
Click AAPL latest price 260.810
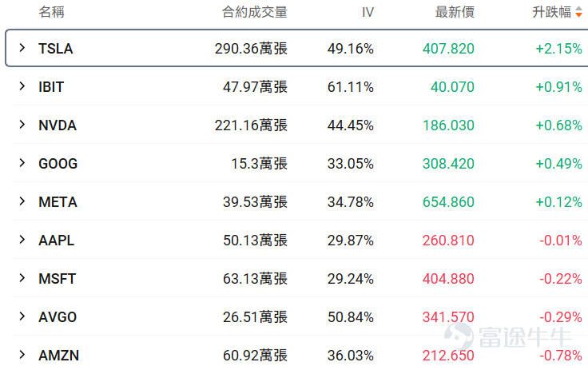(x=448, y=241)
